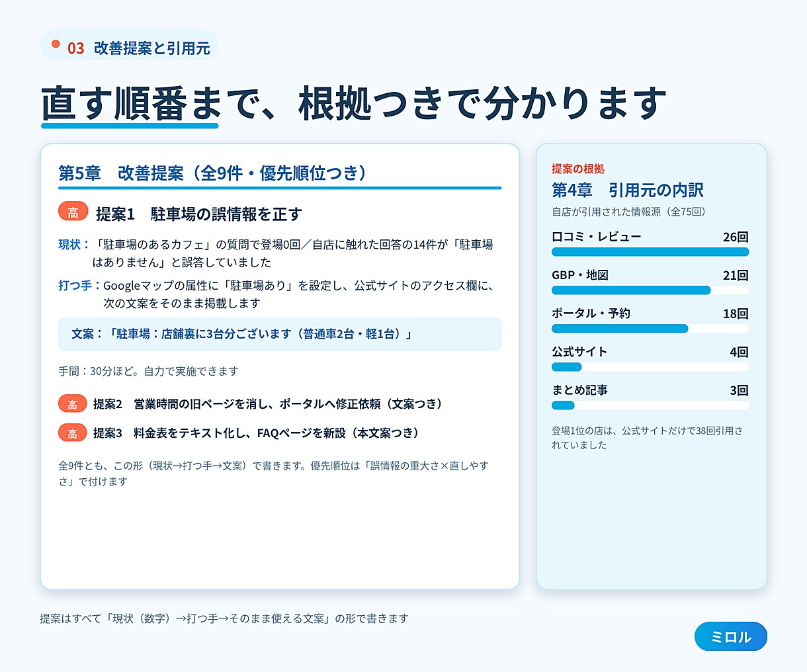Click the '現状：' label
Screen dimensions: 807x672
pyautogui.click(x=74, y=245)
